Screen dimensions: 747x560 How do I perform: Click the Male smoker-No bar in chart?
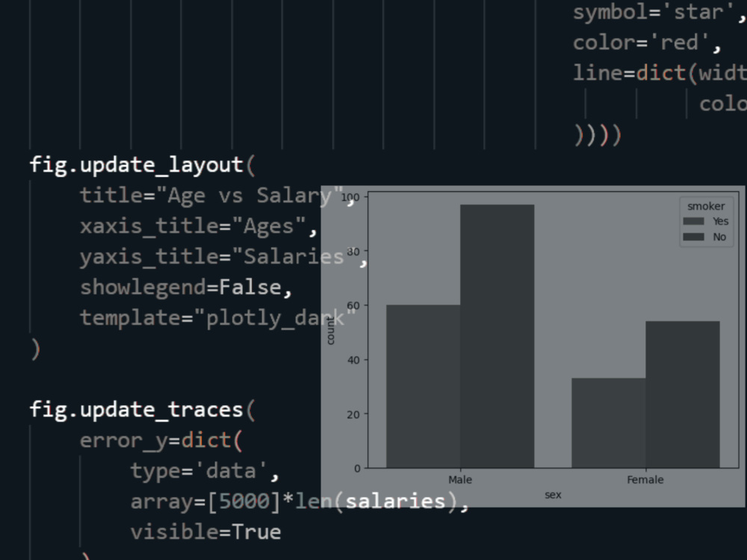click(x=497, y=336)
